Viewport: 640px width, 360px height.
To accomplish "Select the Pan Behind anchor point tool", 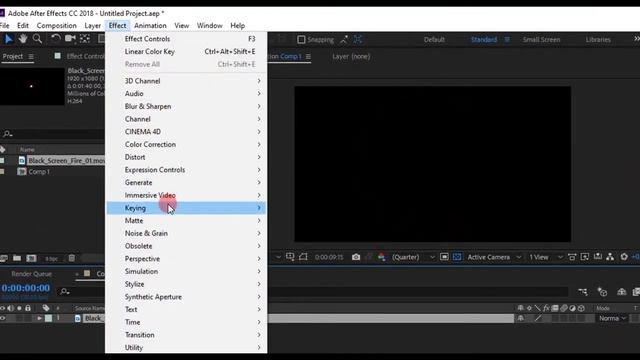I will point(85,39).
